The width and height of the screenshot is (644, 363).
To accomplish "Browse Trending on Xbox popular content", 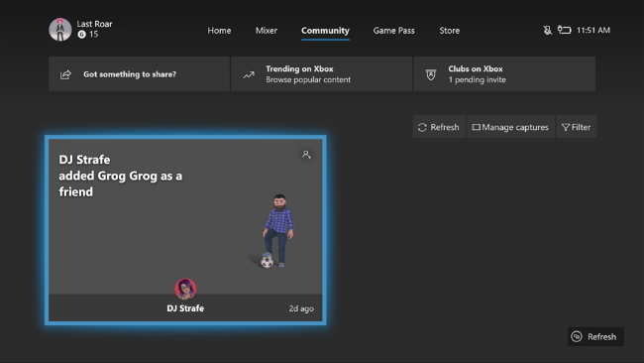I will pyautogui.click(x=322, y=74).
